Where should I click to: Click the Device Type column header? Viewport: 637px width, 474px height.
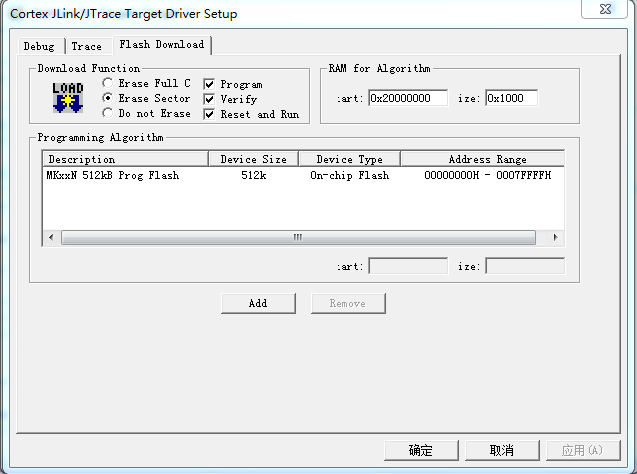click(349, 159)
